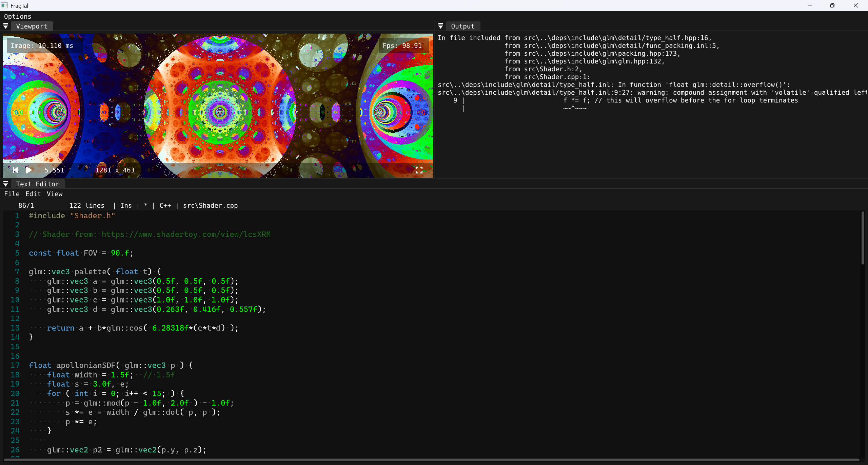
Task: Click the '1281 x 463' resolution text
Action: coord(115,170)
